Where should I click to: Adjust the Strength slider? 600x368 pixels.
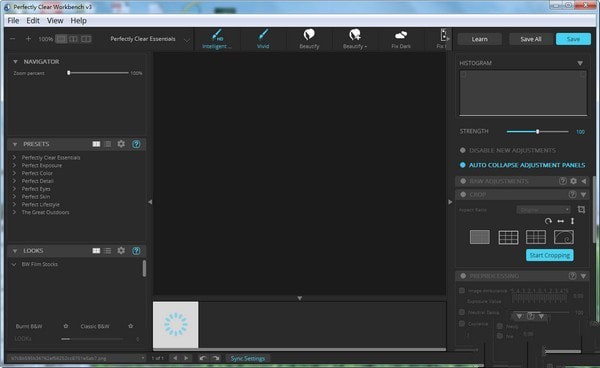click(537, 132)
